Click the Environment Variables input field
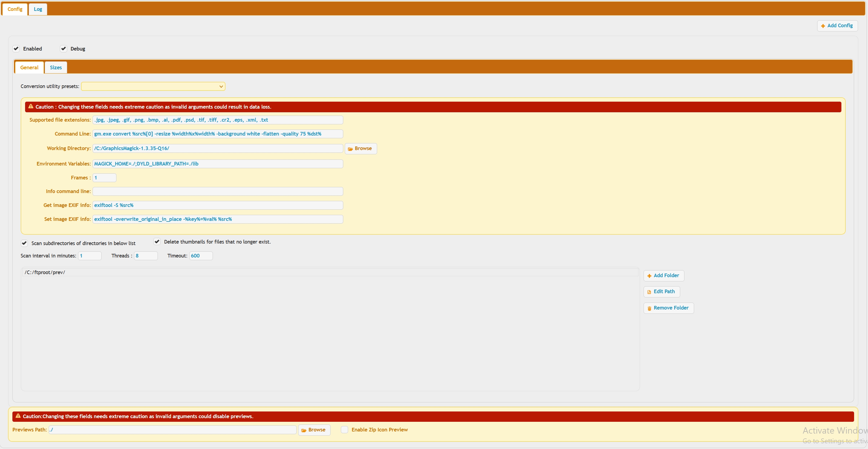868x449 pixels. click(x=218, y=164)
